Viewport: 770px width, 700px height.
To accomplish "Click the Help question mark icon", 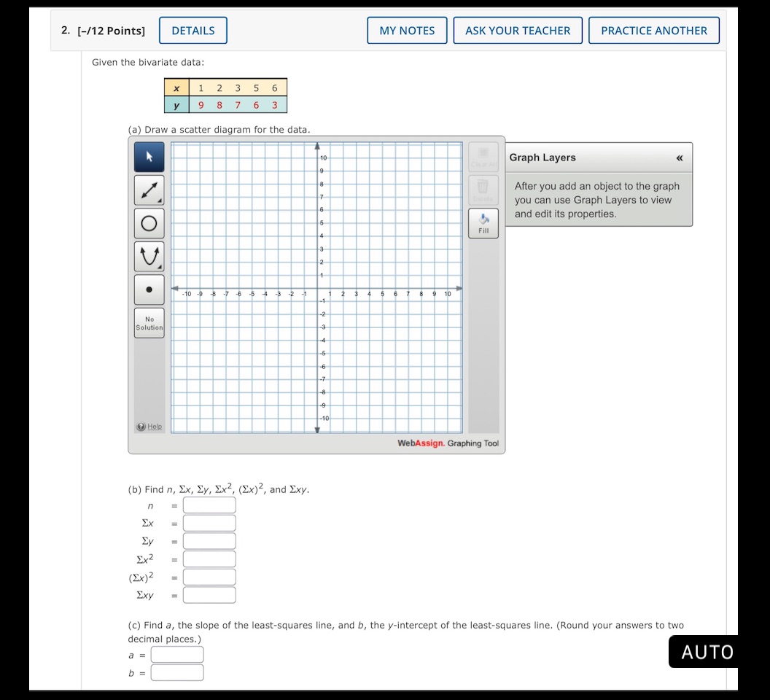I will tap(141, 427).
